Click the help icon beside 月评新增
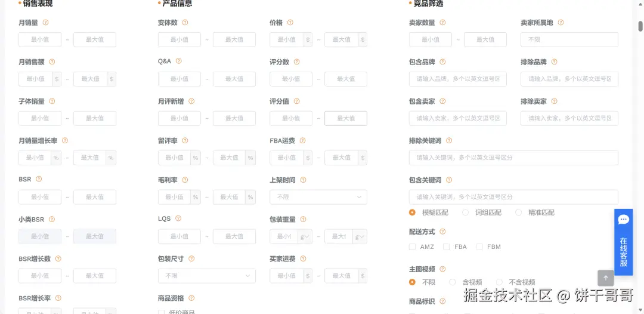Screen dimensions: 644x314 point(191,101)
